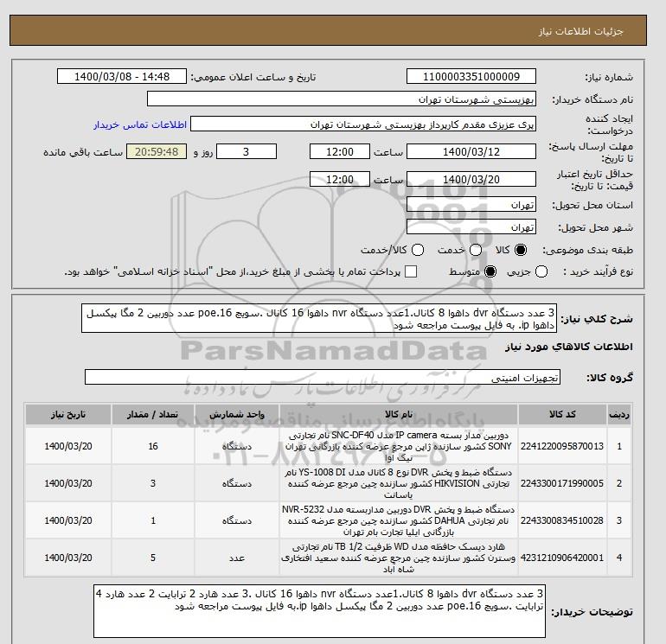This screenshot has width=666, height=644.
Task: Click the DAHUA NVR-5232 item name
Action: click(x=399, y=520)
